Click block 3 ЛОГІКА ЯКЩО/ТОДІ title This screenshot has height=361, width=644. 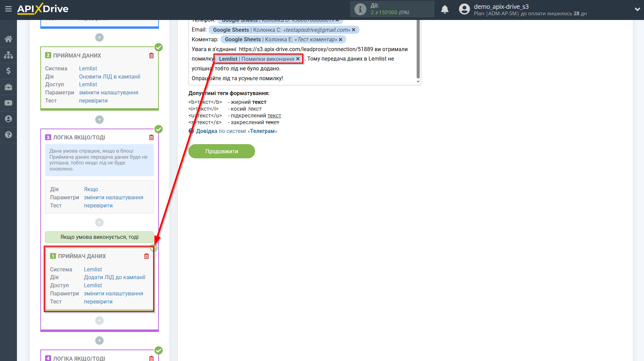coord(79,137)
